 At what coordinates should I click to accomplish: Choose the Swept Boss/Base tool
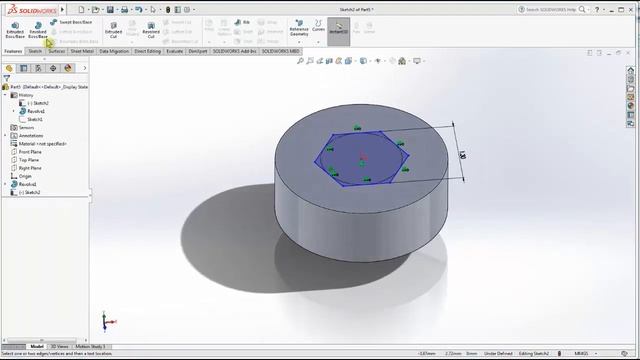pyautogui.click(x=71, y=22)
